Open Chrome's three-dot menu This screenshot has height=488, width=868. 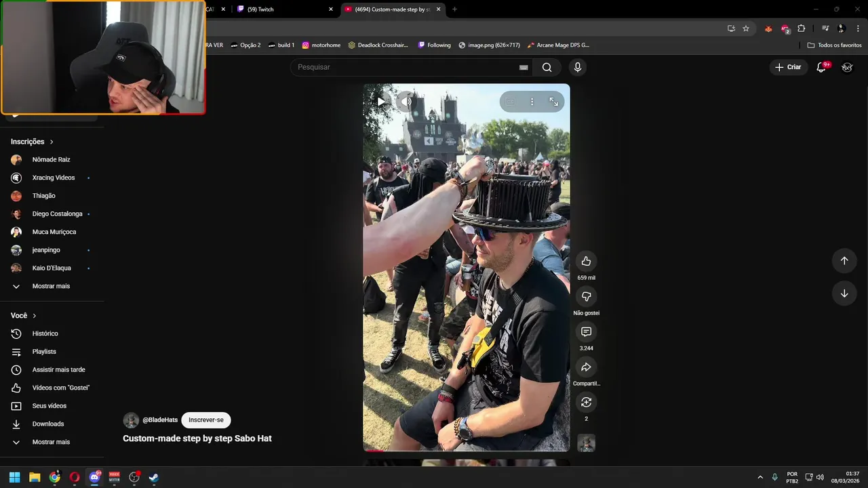pyautogui.click(x=856, y=28)
